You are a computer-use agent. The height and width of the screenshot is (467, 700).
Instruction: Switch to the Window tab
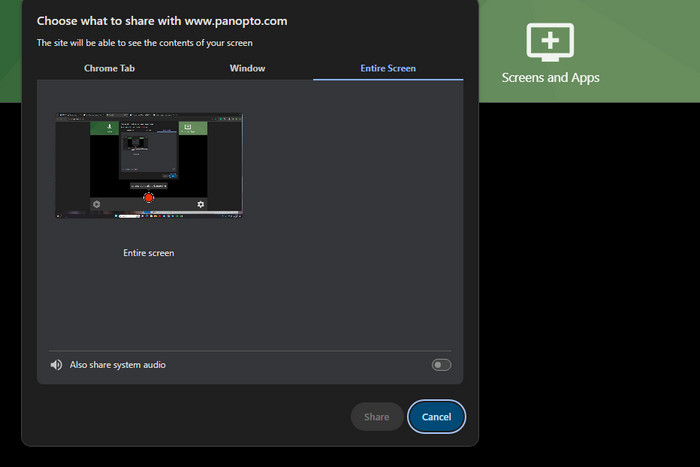pos(247,68)
